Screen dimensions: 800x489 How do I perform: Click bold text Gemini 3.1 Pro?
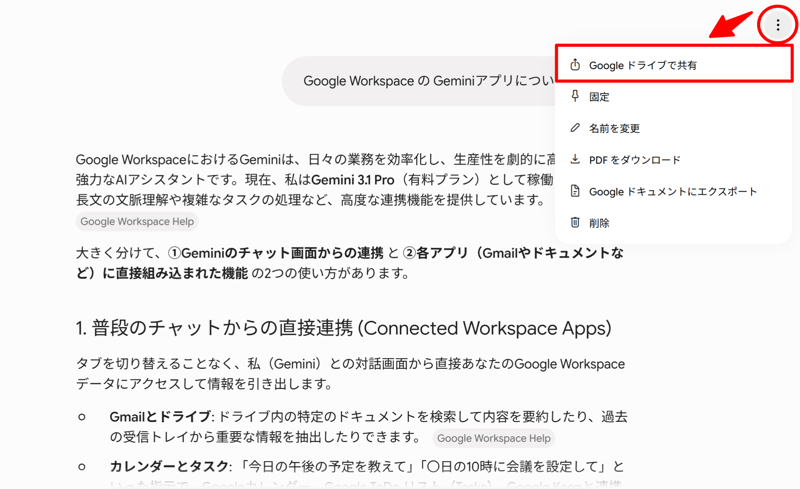353,180
